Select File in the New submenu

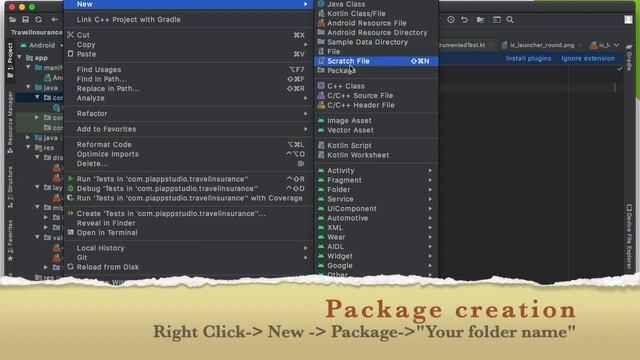[376, 51]
